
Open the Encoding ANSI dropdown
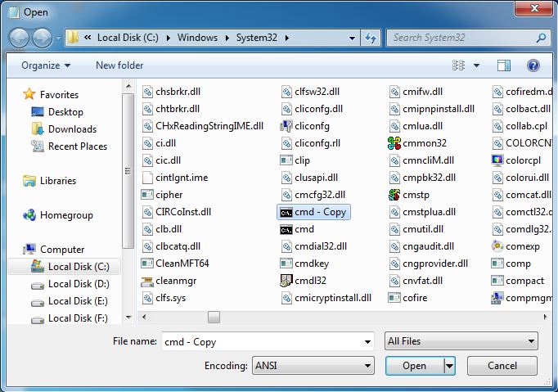click(x=313, y=366)
